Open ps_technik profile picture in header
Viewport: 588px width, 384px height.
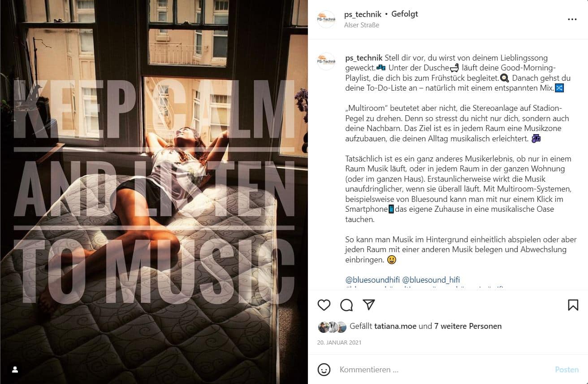click(x=326, y=19)
